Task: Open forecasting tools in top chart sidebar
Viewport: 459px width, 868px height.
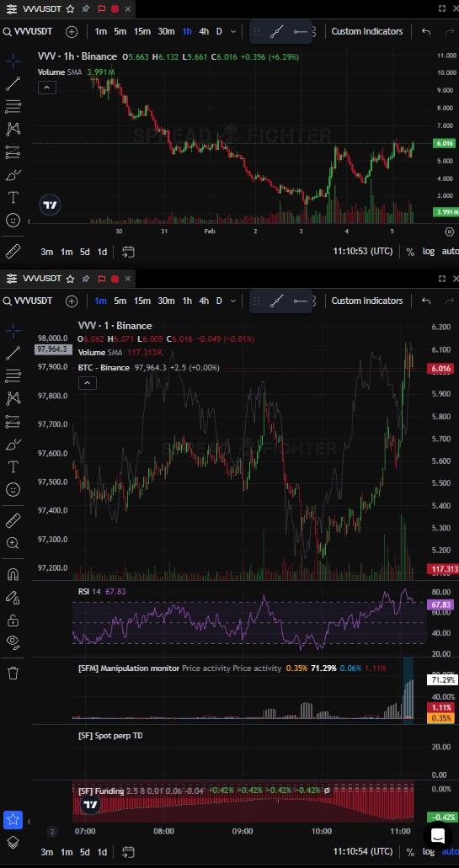Action: pos(13,152)
